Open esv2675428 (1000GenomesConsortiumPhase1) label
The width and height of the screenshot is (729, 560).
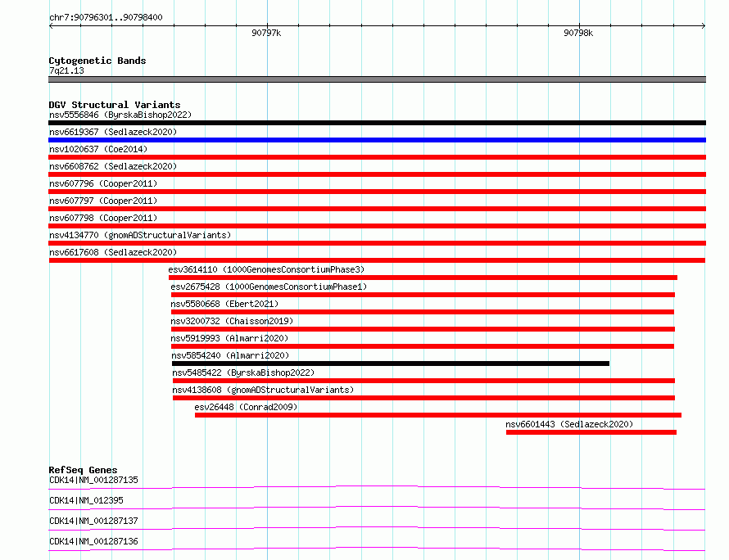click(269, 287)
